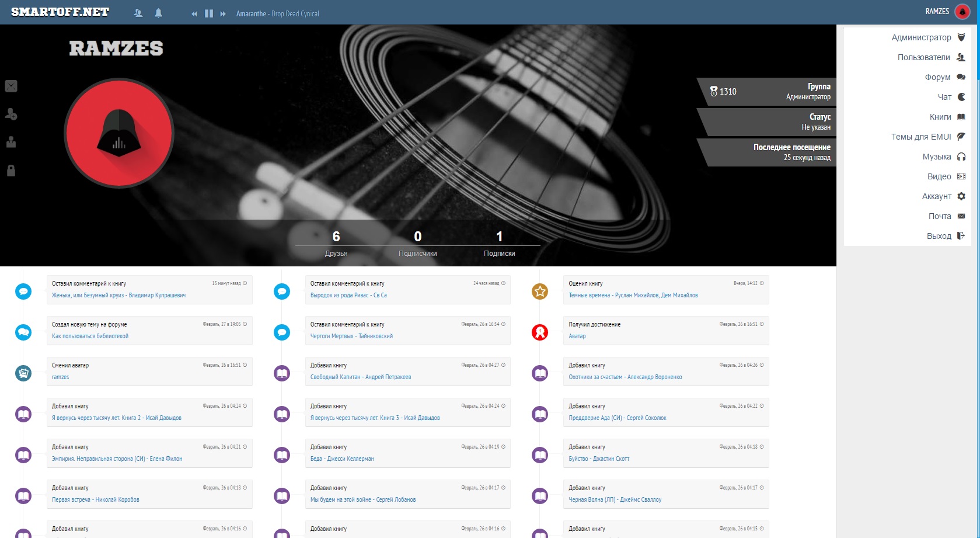Click comment icon beside Чертоги Мертвых

(x=282, y=332)
